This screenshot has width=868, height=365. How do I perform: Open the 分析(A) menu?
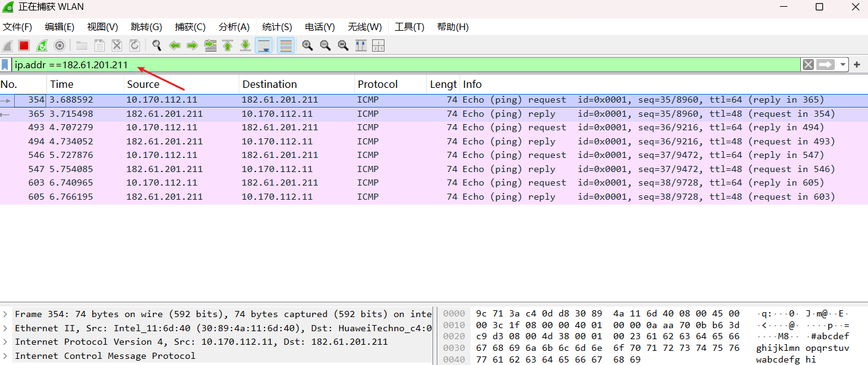click(x=234, y=27)
